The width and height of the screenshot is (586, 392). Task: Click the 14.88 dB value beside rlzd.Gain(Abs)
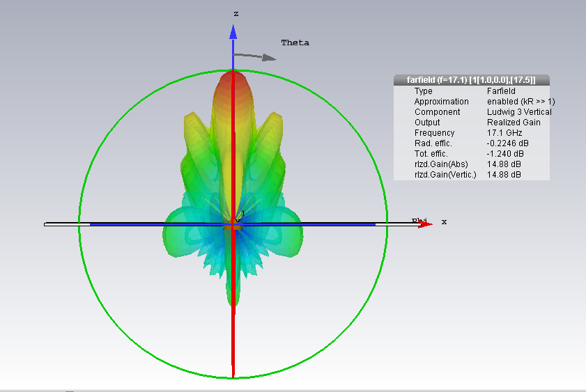(504, 164)
